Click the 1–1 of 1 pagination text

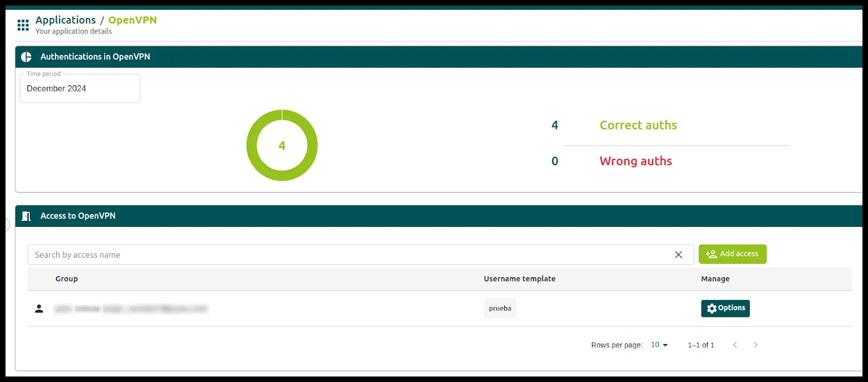[x=701, y=345]
